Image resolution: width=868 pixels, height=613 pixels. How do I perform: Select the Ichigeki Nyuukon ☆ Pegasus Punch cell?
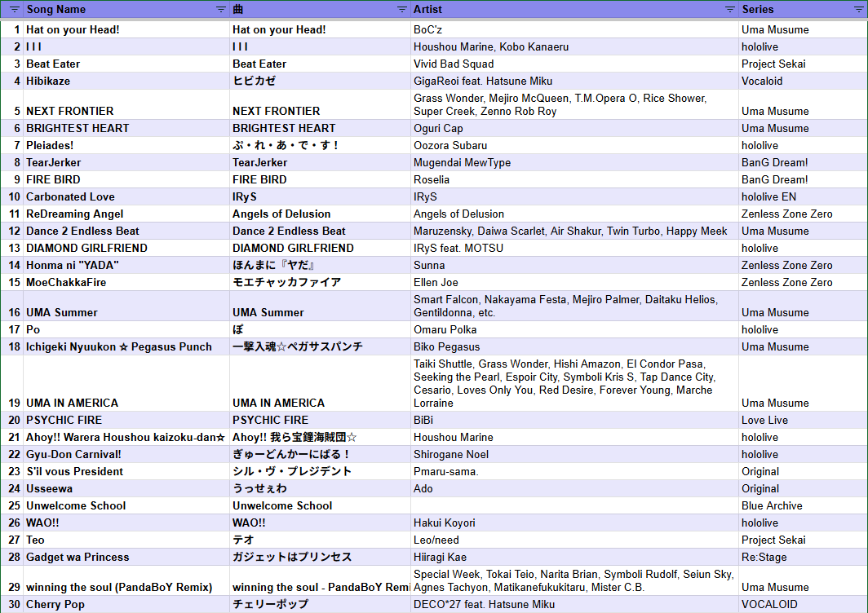pyautogui.click(x=126, y=347)
